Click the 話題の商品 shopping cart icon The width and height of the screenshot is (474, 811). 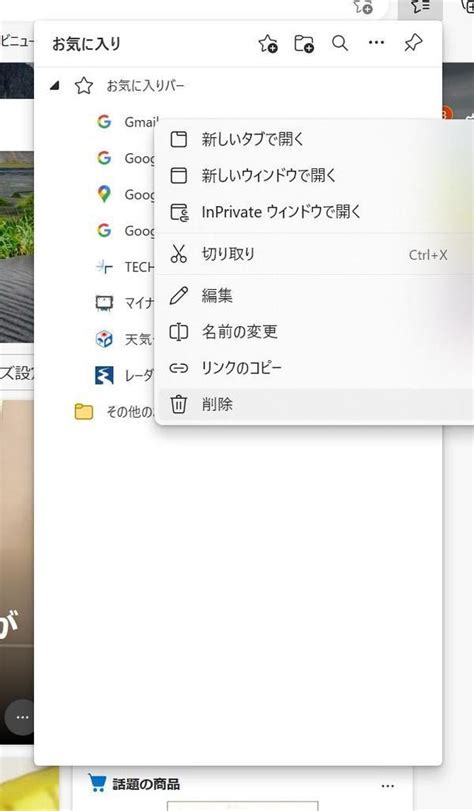pos(97,783)
